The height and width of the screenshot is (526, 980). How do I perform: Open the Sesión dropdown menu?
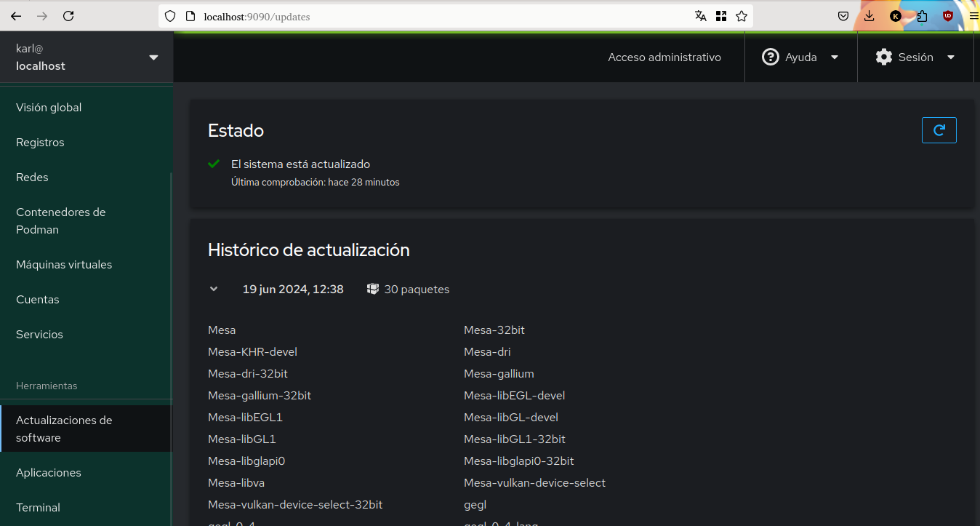950,57
